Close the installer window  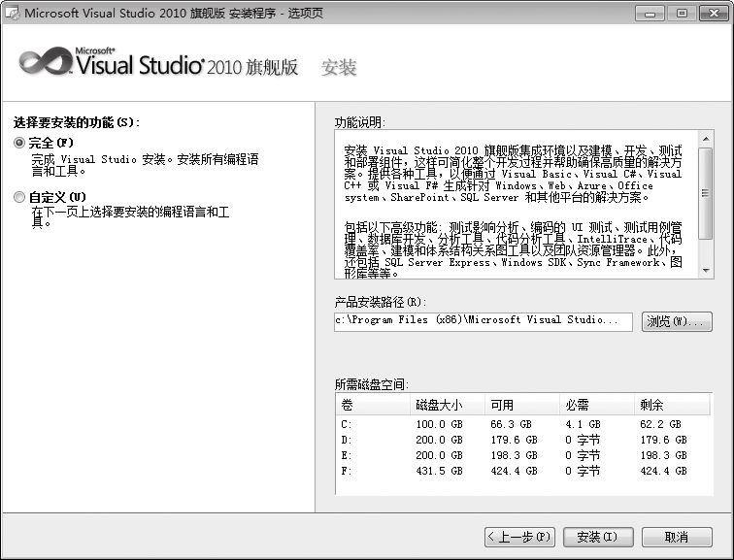(x=714, y=13)
